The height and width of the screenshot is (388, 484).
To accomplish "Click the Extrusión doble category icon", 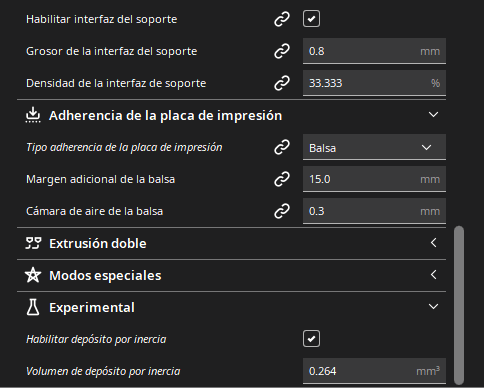I will tap(33, 243).
